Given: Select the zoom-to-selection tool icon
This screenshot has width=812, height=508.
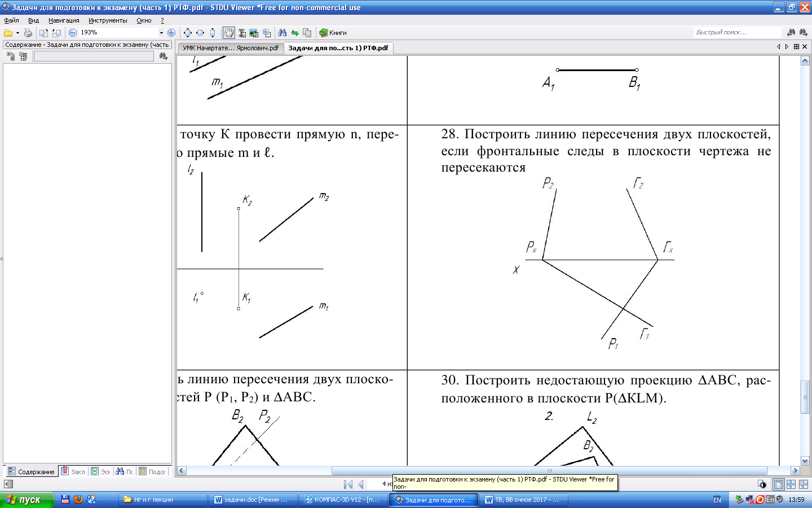Looking at the screenshot, I should tap(267, 33).
